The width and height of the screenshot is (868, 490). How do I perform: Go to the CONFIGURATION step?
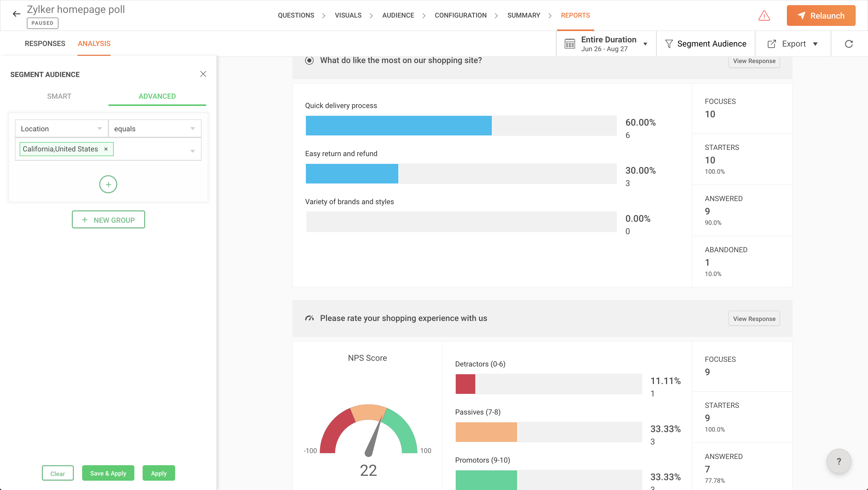click(460, 15)
